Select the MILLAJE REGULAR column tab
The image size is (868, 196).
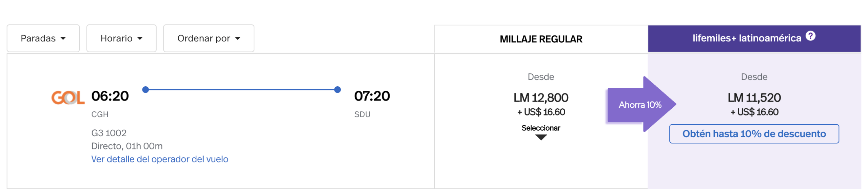tap(540, 39)
